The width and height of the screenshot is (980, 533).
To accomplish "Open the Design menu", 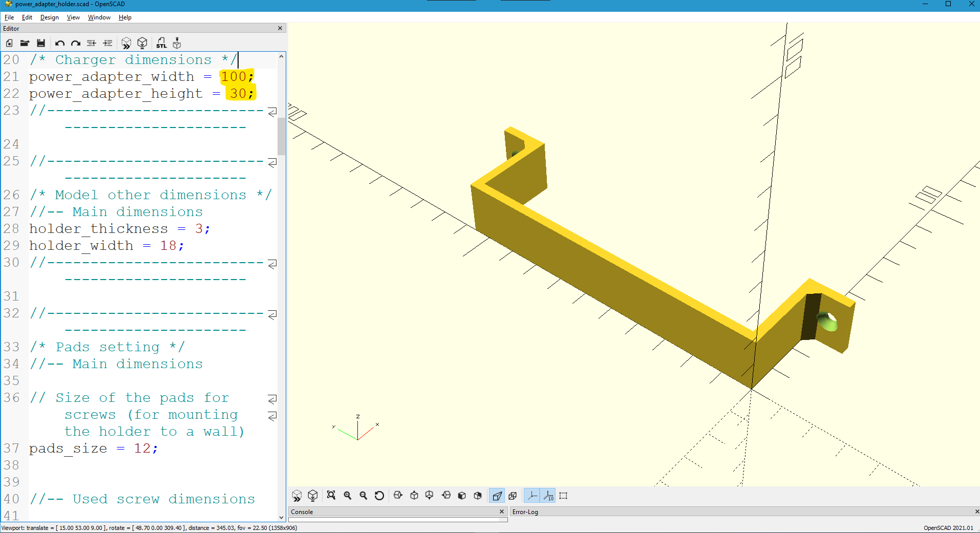I will pos(50,17).
